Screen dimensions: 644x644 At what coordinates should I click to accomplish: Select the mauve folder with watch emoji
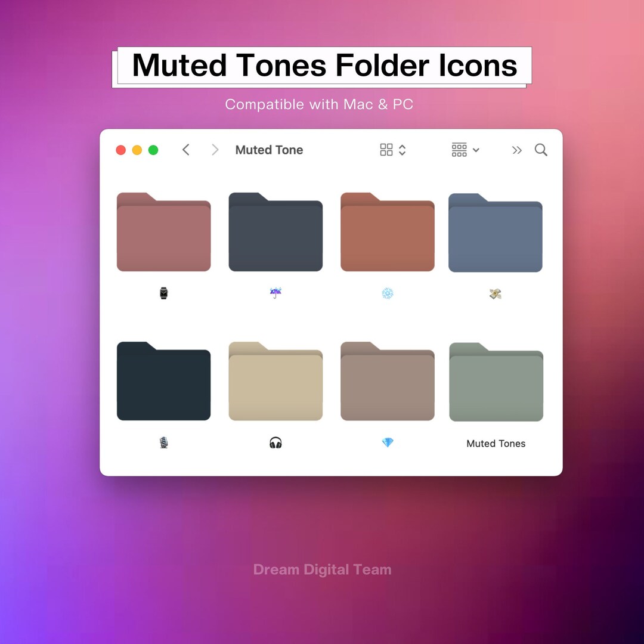click(163, 232)
